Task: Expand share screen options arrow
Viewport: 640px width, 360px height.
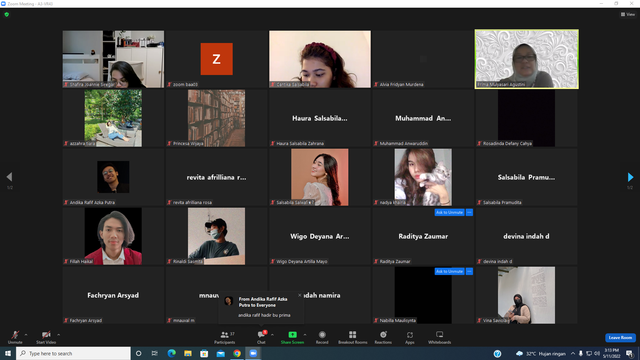Action: pyautogui.click(x=304, y=335)
